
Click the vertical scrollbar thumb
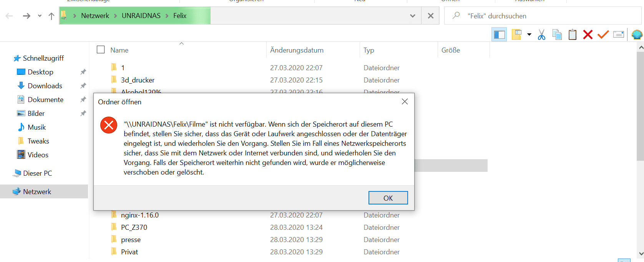coord(641,106)
